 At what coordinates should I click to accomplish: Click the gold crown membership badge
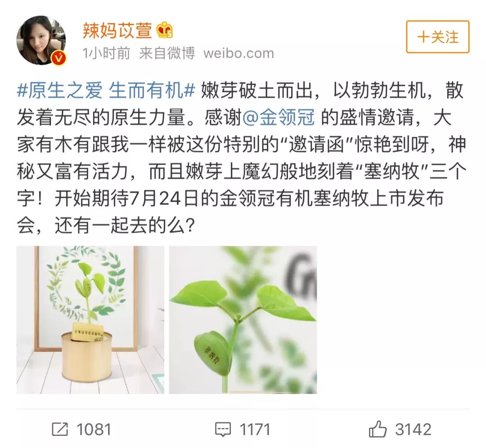click(164, 30)
